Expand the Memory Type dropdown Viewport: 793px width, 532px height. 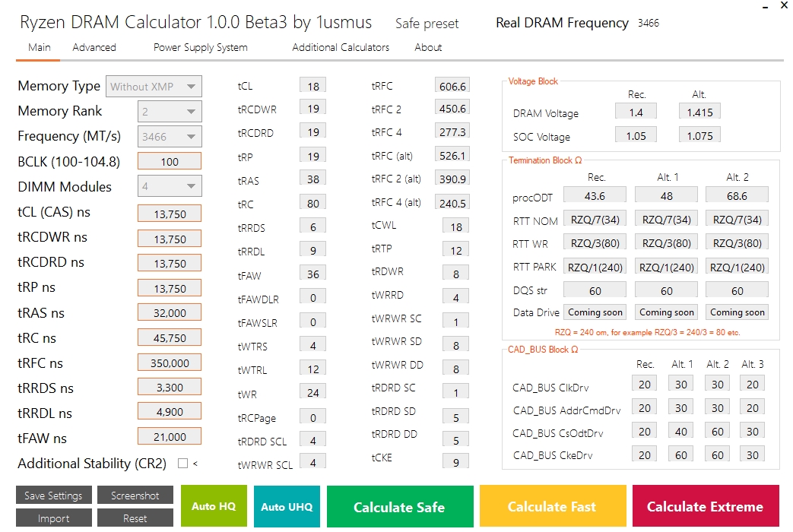(154, 87)
